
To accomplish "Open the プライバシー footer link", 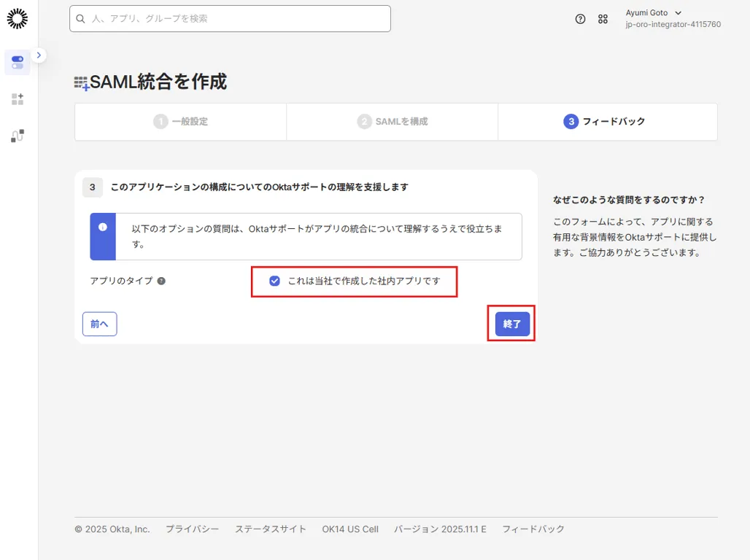I will click(193, 529).
